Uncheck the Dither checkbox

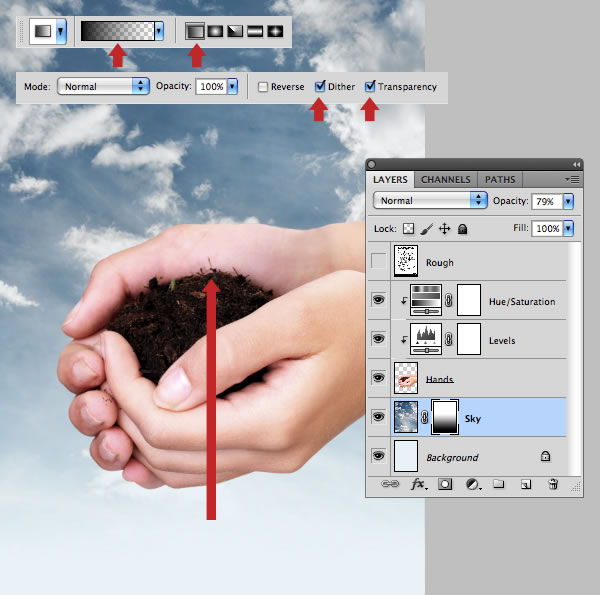coord(320,86)
